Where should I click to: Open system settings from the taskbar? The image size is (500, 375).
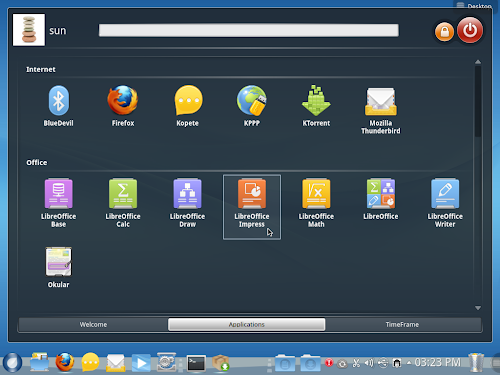point(166,362)
